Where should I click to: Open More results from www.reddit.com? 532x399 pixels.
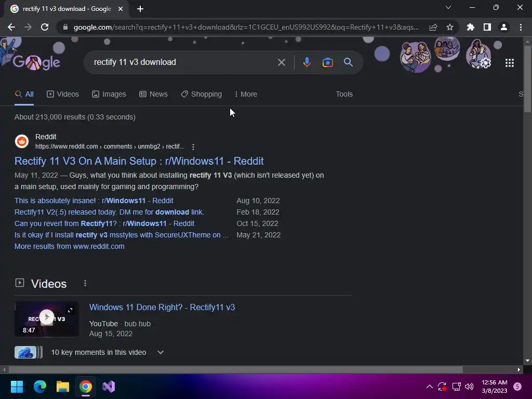point(69,247)
